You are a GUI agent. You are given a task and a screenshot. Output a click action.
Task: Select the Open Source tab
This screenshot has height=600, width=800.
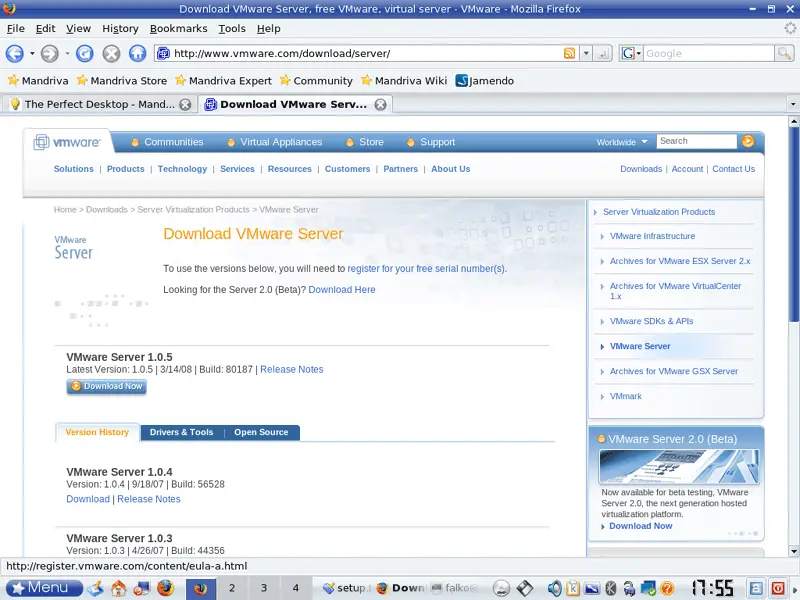[261, 432]
